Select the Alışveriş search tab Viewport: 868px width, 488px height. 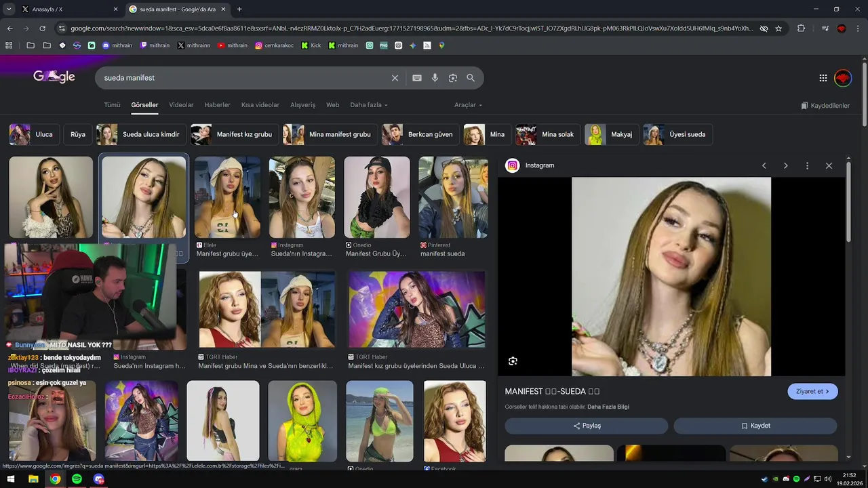coord(303,105)
